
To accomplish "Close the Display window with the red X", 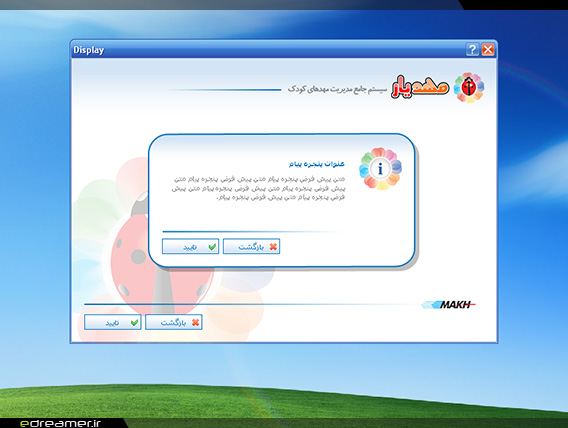I will pos(488,49).
